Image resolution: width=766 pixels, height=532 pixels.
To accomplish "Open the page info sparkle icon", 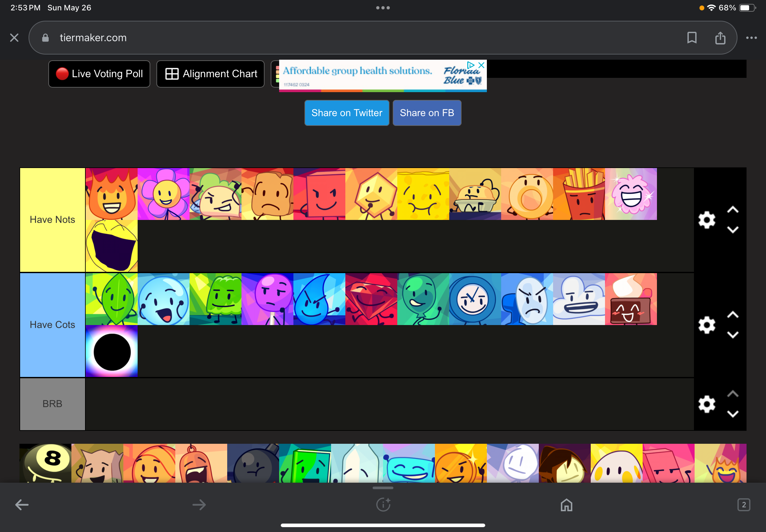I will coord(383,504).
